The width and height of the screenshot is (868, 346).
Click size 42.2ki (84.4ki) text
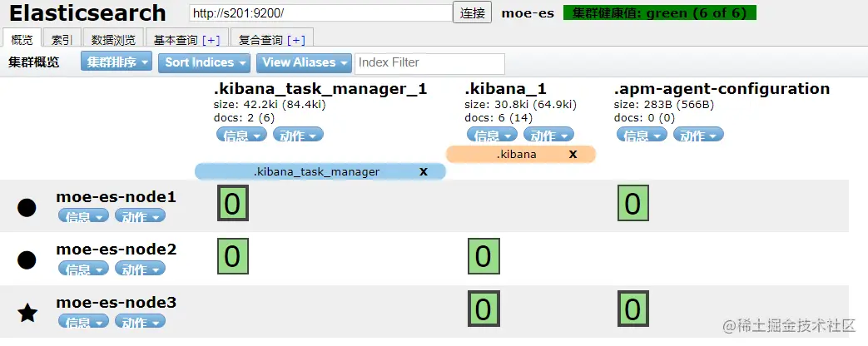[270, 105]
